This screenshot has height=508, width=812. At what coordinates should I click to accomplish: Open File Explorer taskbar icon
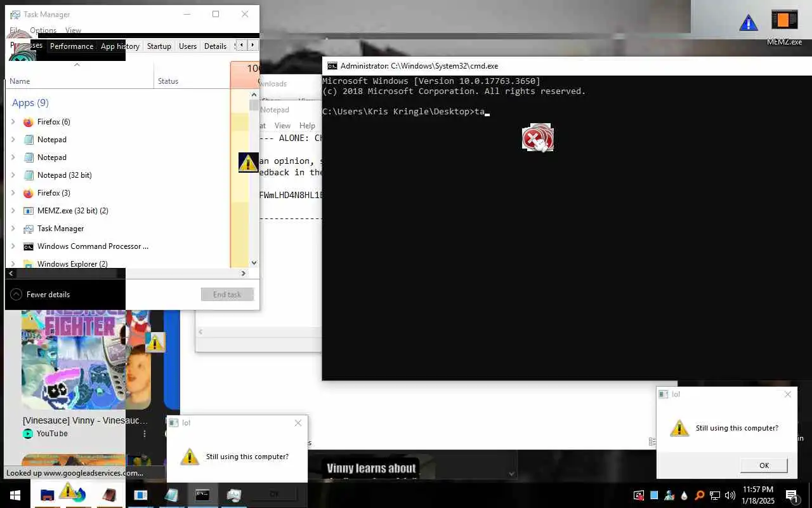(48, 495)
